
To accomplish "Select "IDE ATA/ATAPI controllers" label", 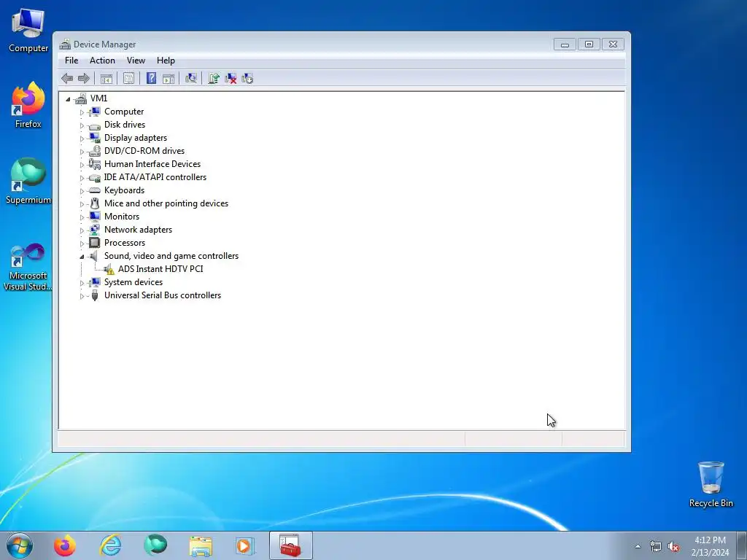I will (x=155, y=177).
